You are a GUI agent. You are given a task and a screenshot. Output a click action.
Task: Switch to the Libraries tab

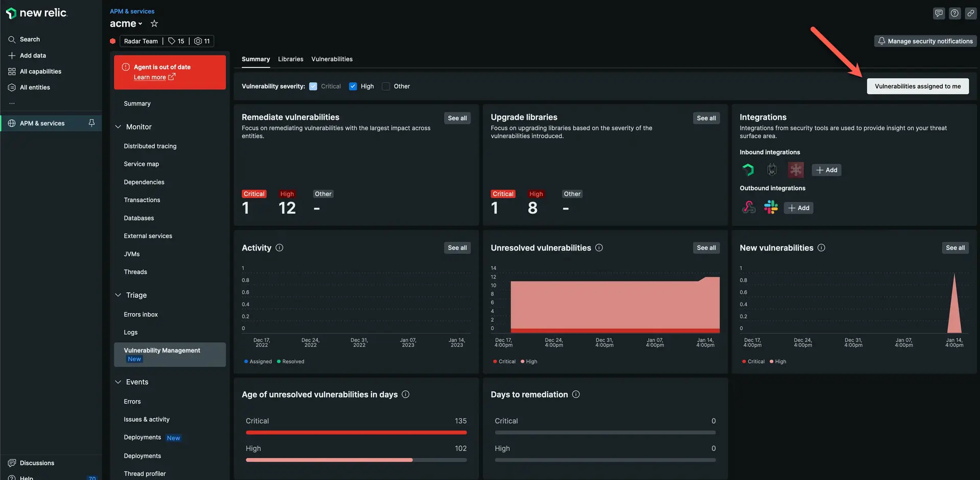[290, 59]
